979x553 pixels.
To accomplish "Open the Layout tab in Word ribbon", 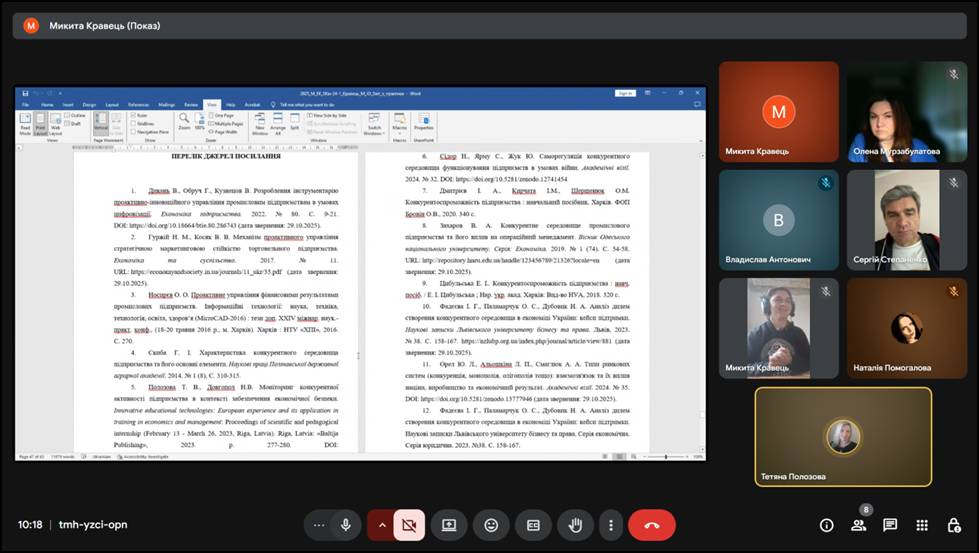I will point(111,104).
